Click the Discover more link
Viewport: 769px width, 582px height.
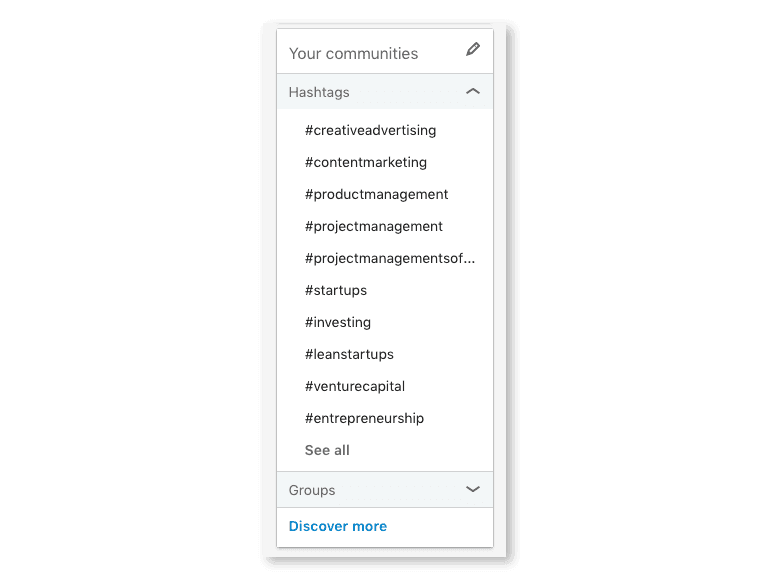[337, 526]
